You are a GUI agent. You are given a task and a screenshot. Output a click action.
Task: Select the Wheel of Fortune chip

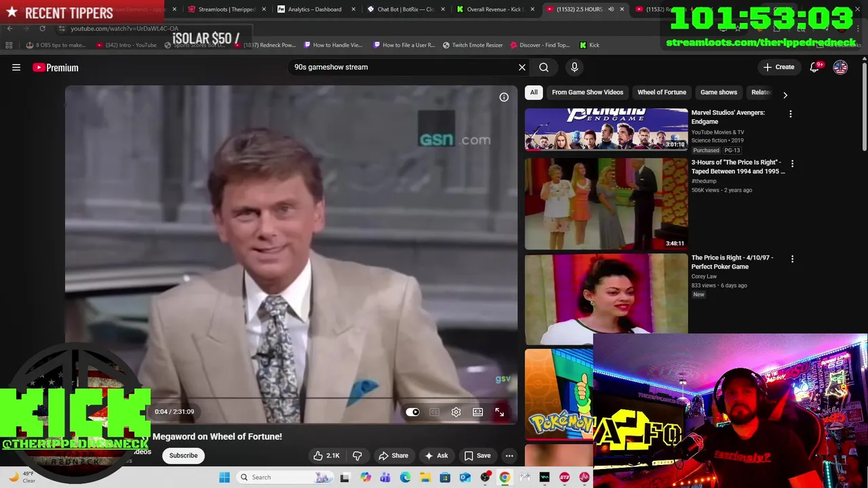(662, 92)
